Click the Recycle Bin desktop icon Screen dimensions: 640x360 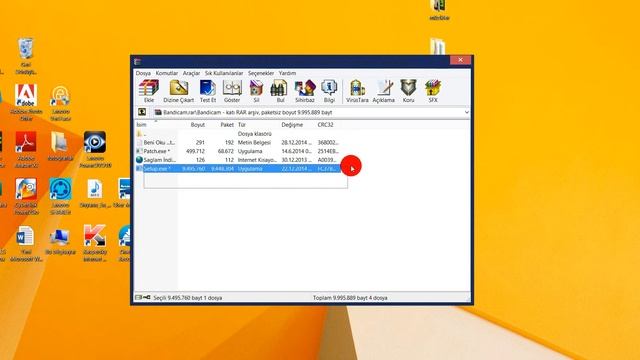[26, 49]
